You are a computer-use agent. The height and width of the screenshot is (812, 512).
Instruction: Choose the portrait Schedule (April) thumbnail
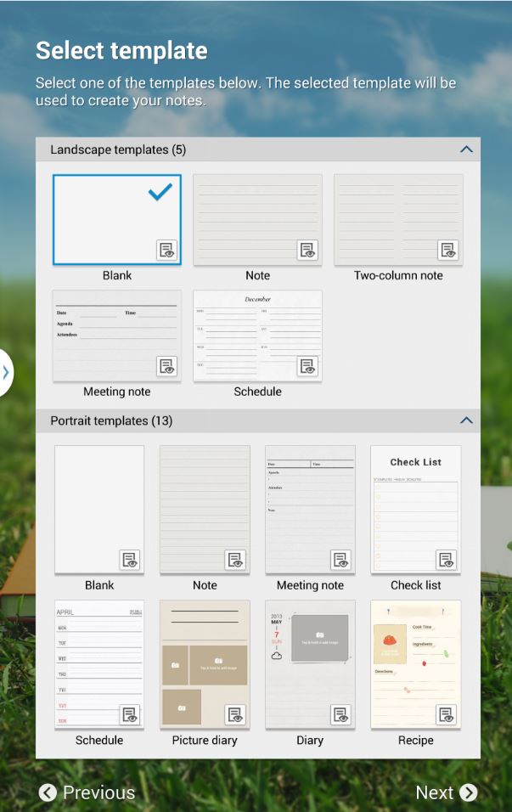[99, 664]
